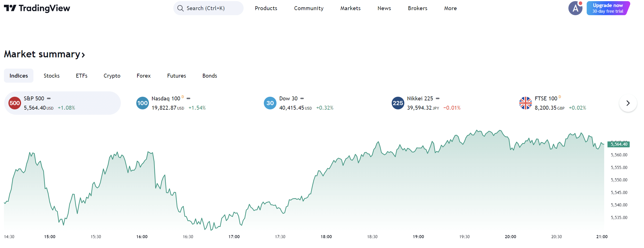644x248 pixels.
Task: Click the TradingView logo
Action: tap(37, 8)
